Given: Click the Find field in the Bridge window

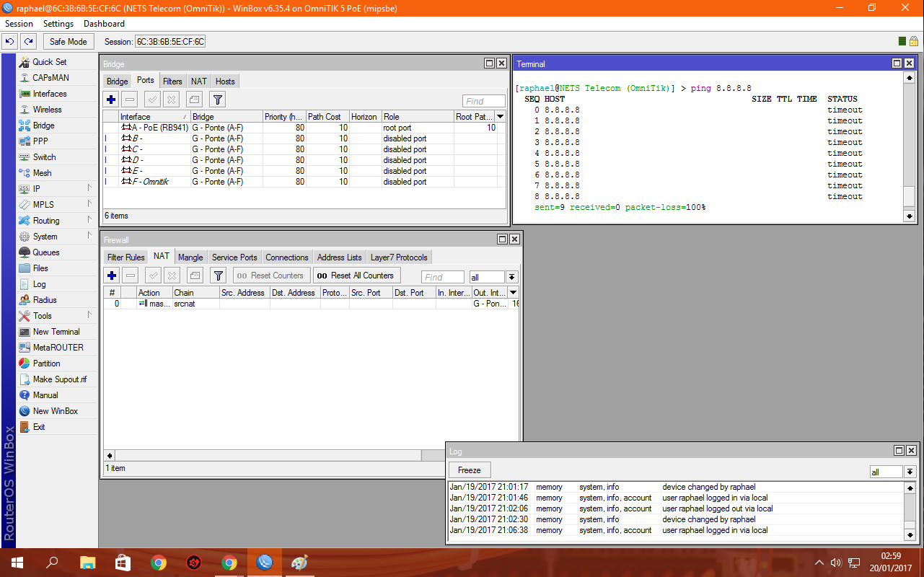Looking at the screenshot, I should point(484,102).
